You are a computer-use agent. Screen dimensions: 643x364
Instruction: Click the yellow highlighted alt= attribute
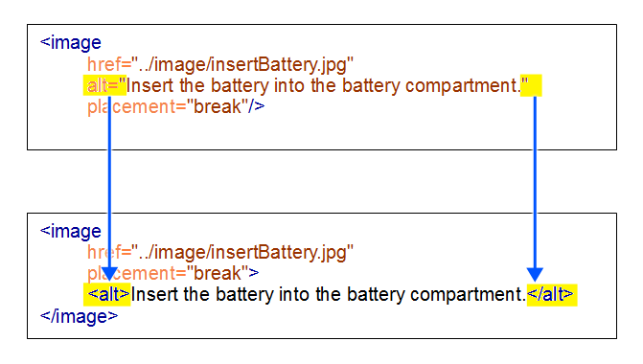(x=104, y=85)
